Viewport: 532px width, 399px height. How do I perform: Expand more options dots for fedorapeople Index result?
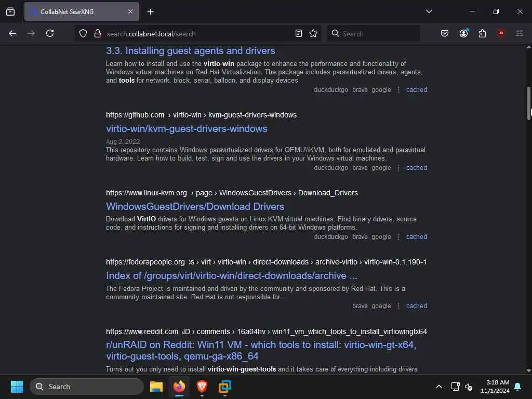(398, 306)
